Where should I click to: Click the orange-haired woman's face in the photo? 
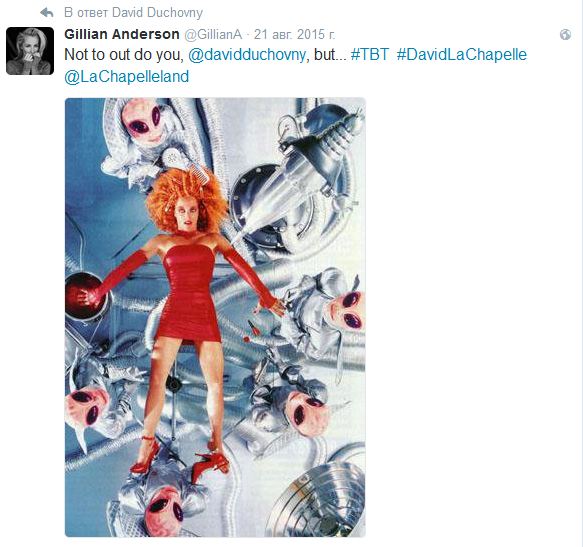[x=187, y=216]
